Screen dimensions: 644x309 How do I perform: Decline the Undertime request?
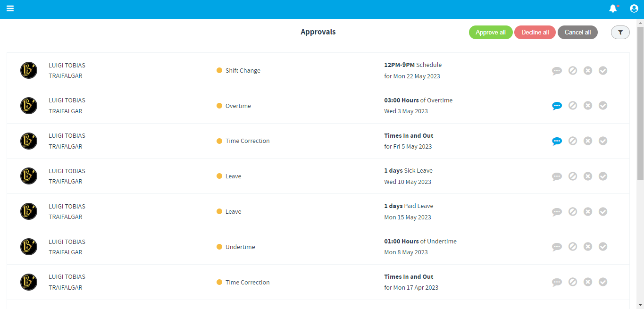[588, 247]
